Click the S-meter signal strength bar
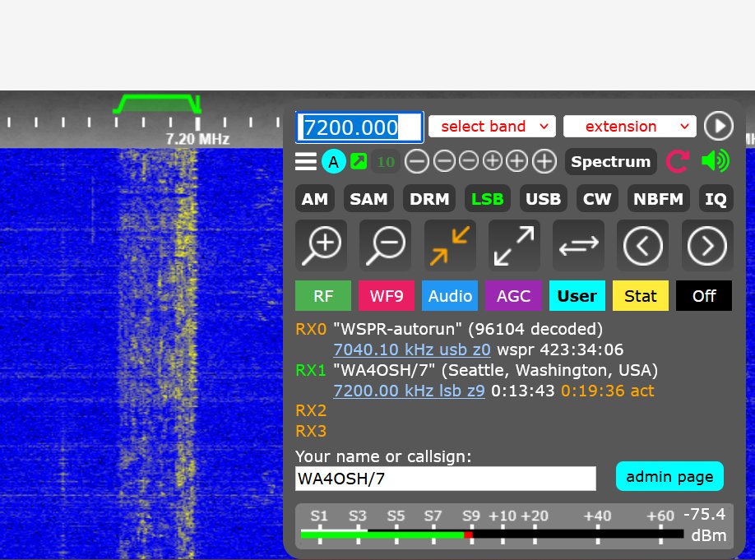755x560 pixels. (x=492, y=534)
